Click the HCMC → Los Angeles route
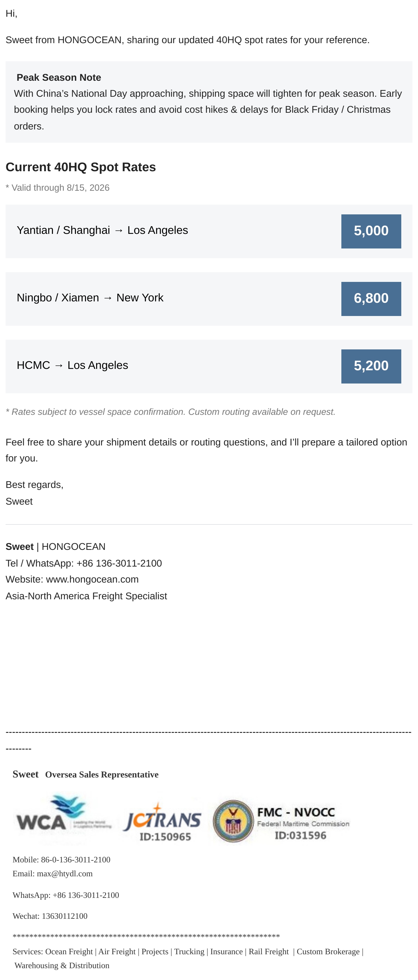 [x=72, y=365]
